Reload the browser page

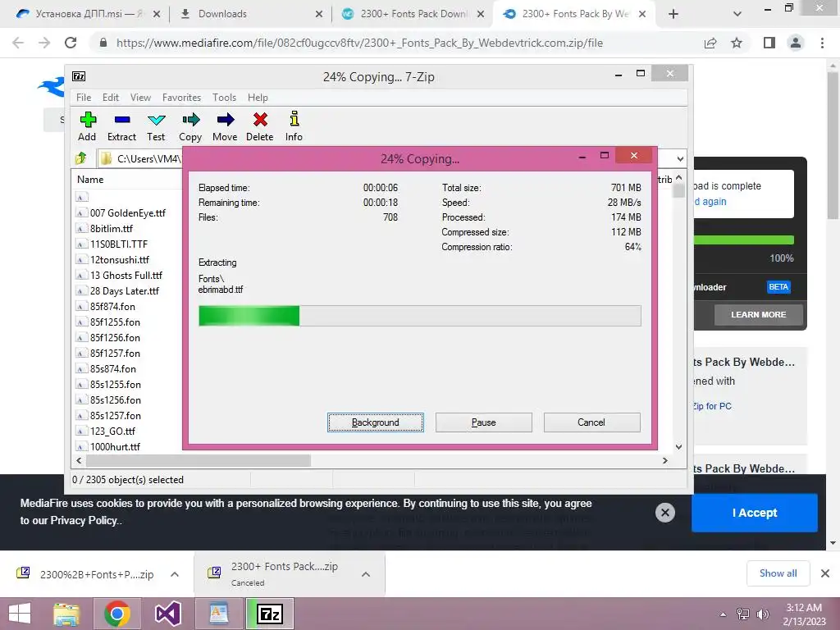pyautogui.click(x=71, y=43)
